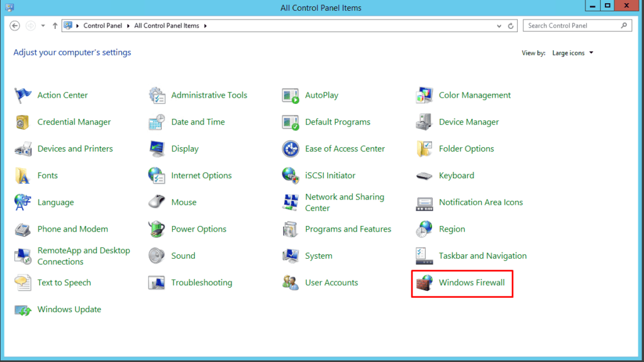Open the Region globe-clock icon

click(425, 229)
